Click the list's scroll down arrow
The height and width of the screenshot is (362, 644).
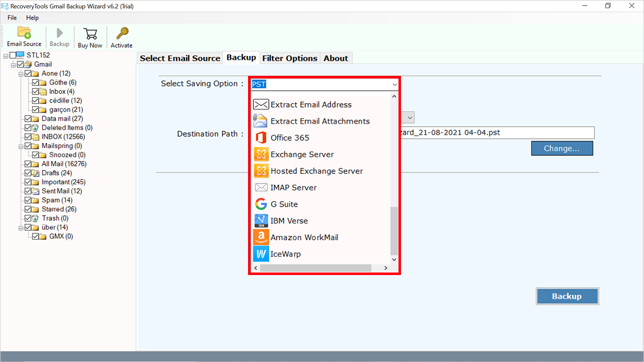click(x=394, y=259)
